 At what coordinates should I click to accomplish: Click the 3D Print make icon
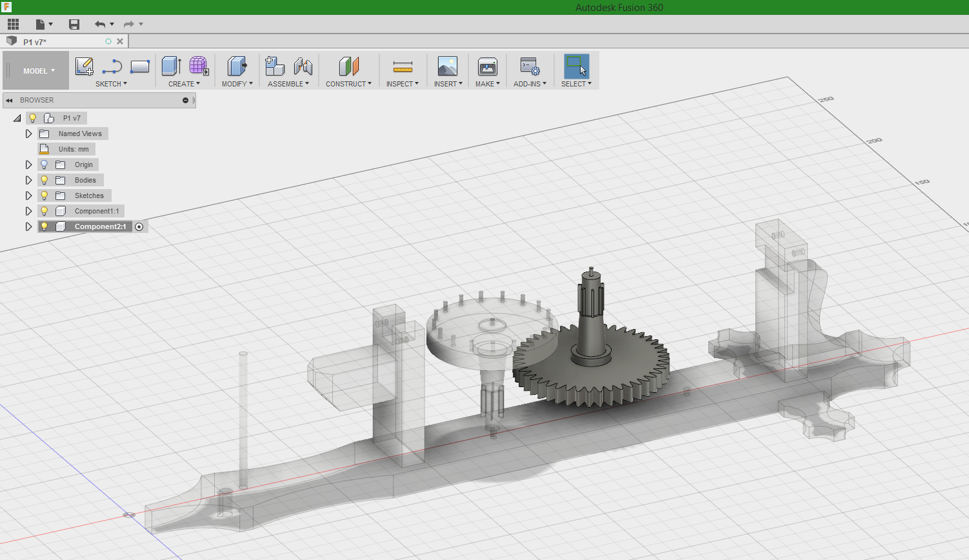click(488, 66)
